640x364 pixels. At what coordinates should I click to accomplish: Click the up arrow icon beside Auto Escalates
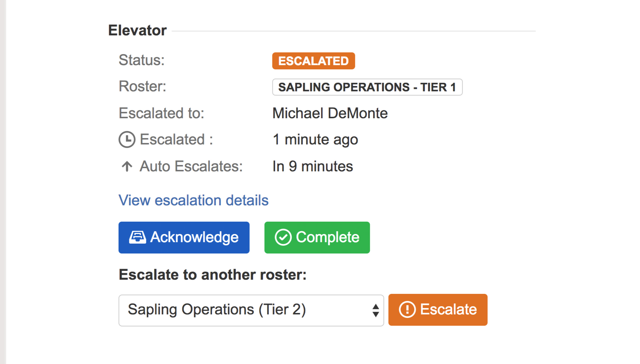pyautogui.click(x=127, y=166)
